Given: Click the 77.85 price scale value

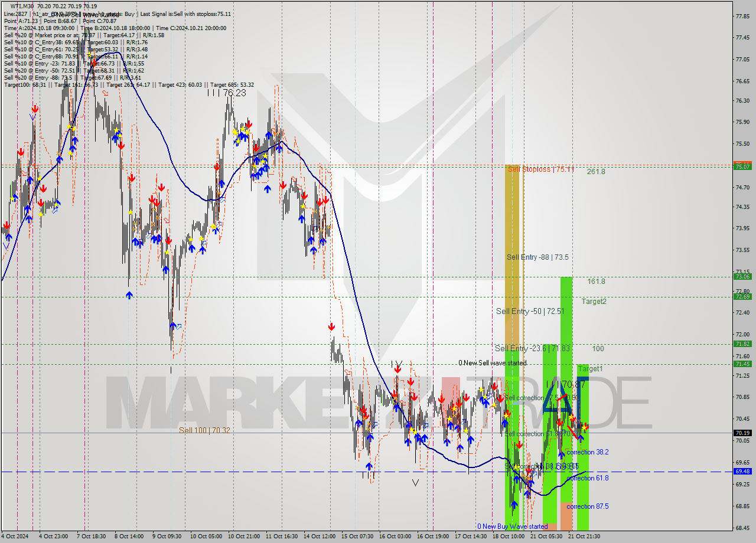Looking at the screenshot, I should [742, 16].
